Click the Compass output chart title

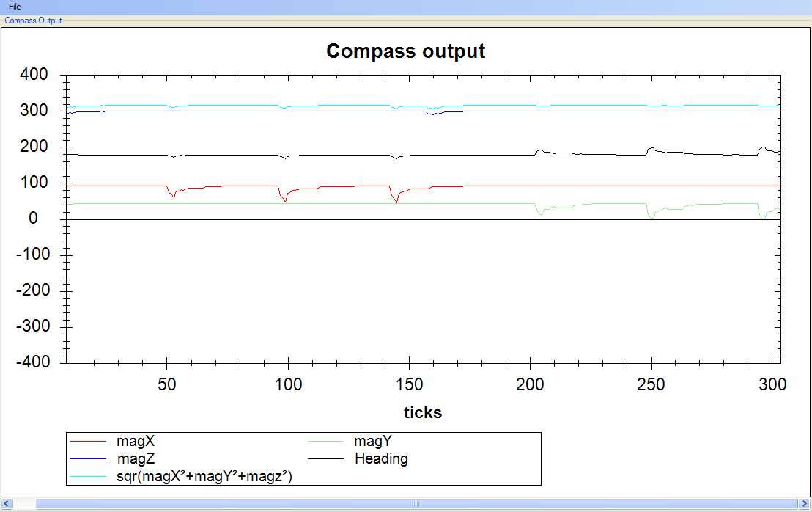tap(405, 51)
